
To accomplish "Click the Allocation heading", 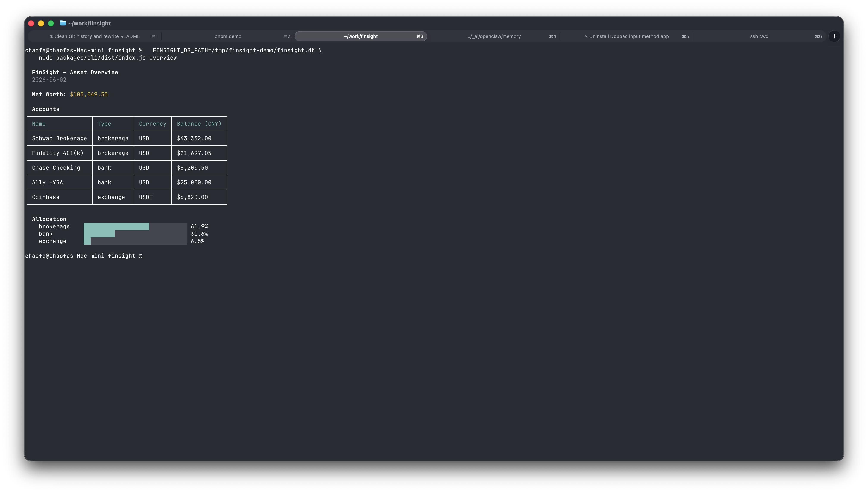I will pos(49,219).
